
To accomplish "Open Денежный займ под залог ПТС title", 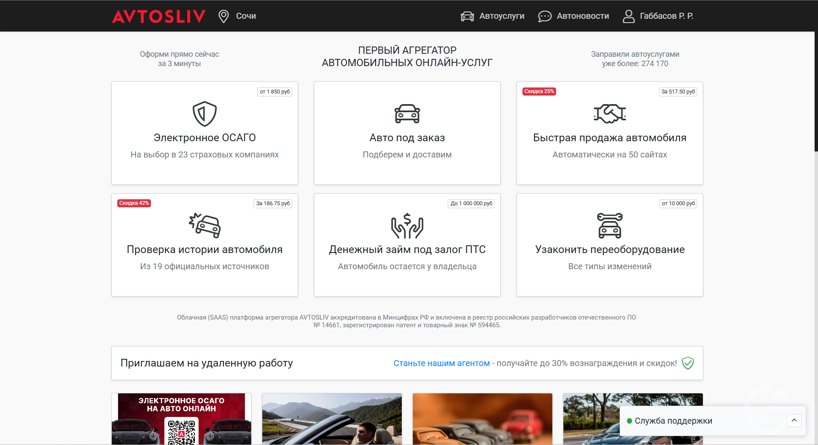I will click(407, 249).
